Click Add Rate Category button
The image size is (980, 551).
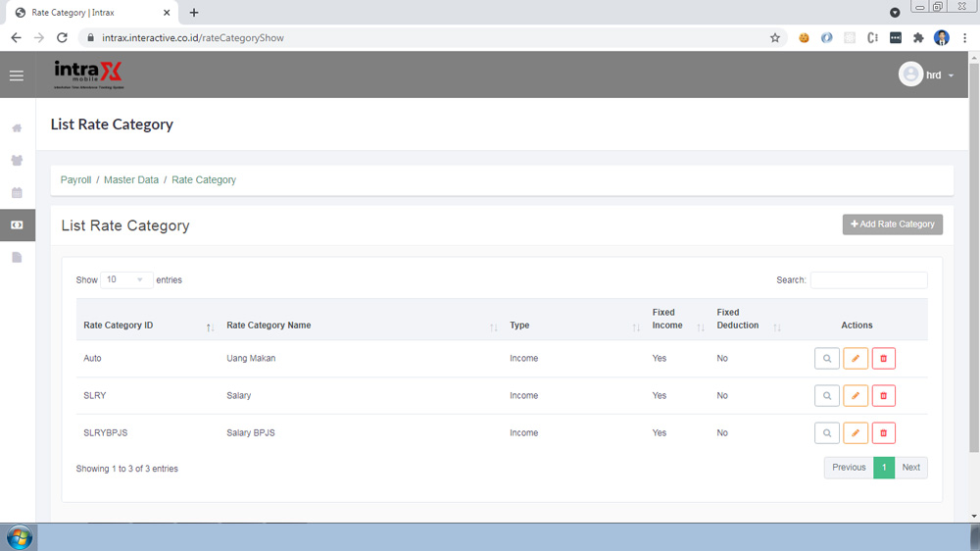(892, 225)
